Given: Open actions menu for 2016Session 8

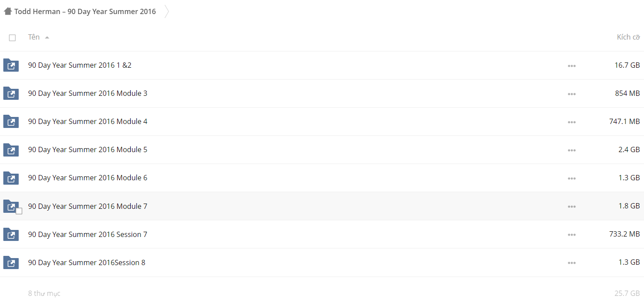Looking at the screenshot, I should (571, 263).
